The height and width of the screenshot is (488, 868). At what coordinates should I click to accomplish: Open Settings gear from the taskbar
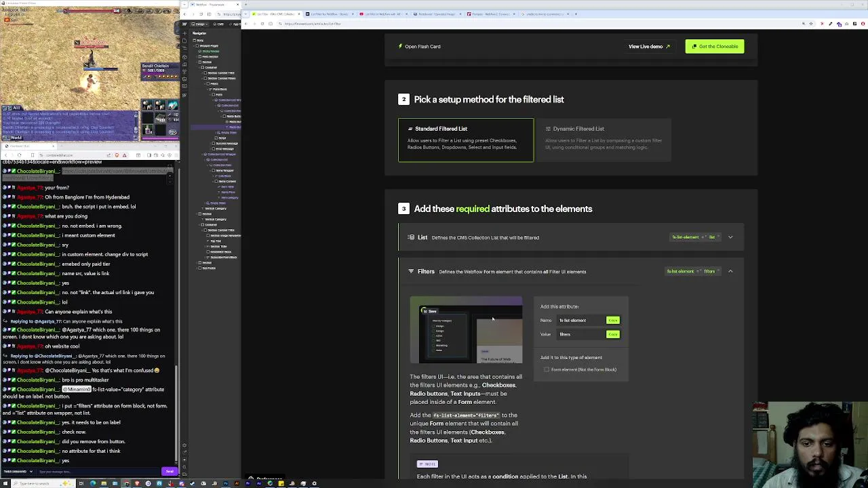[314, 483]
